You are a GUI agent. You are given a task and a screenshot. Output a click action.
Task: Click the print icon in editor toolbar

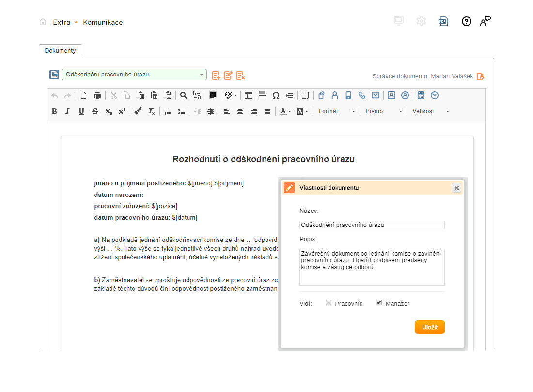[x=97, y=95]
